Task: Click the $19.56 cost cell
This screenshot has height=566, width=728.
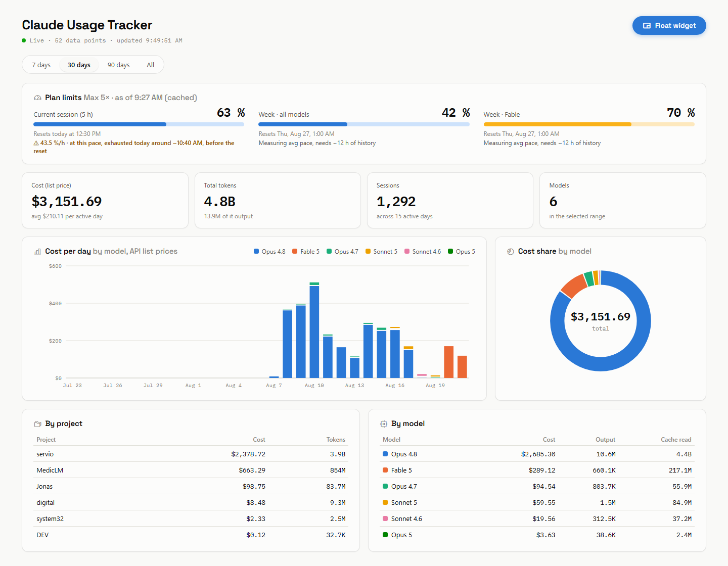Action: tap(544, 519)
